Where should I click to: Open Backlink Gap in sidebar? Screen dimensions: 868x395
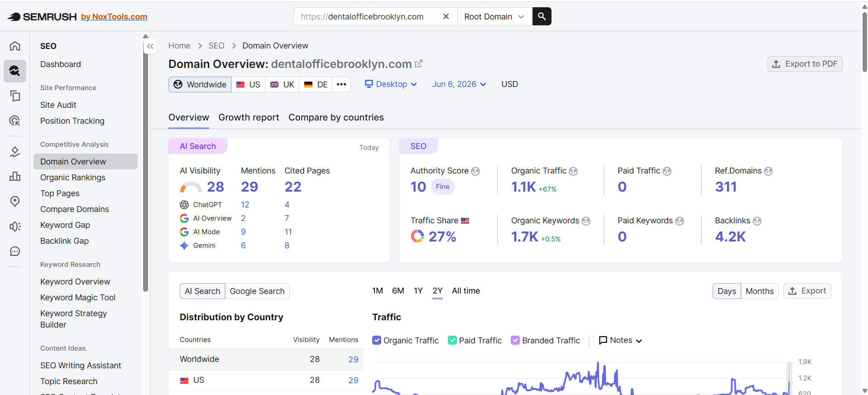click(64, 241)
